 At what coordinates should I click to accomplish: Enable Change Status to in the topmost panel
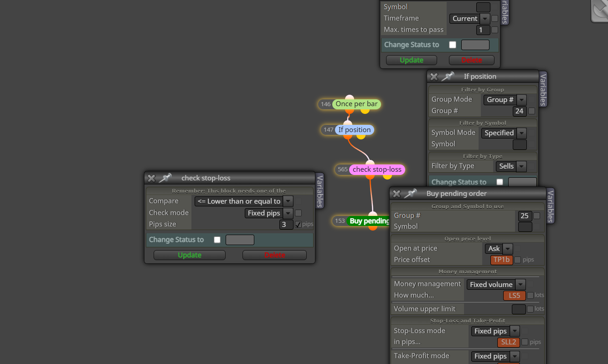(x=453, y=45)
